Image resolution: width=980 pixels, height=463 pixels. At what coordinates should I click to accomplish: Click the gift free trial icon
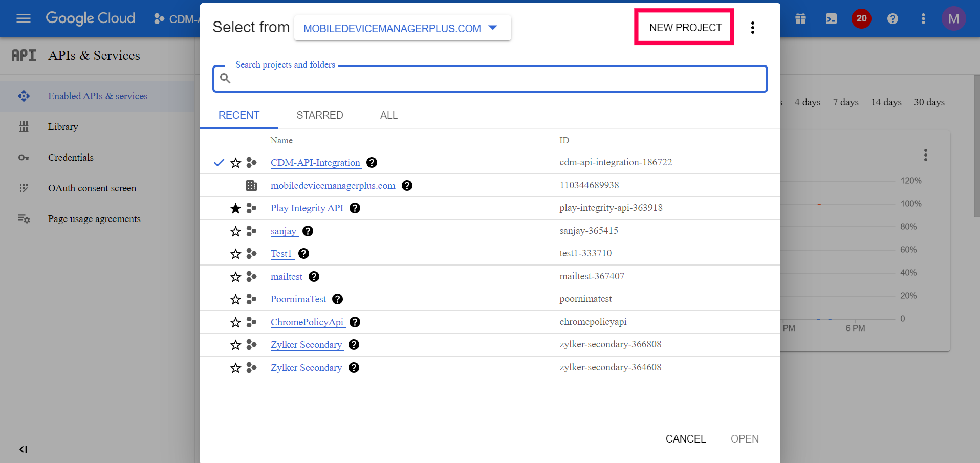click(800, 19)
